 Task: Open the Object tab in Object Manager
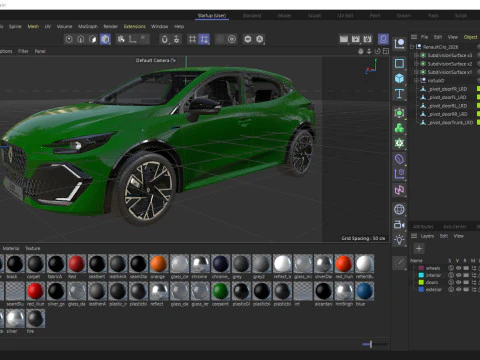coord(470,37)
